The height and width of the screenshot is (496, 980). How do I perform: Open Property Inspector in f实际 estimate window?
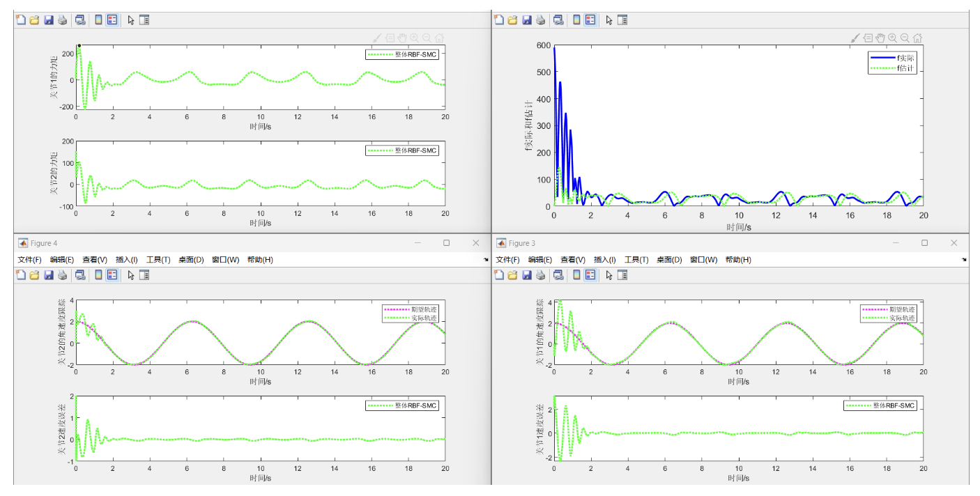pos(622,20)
